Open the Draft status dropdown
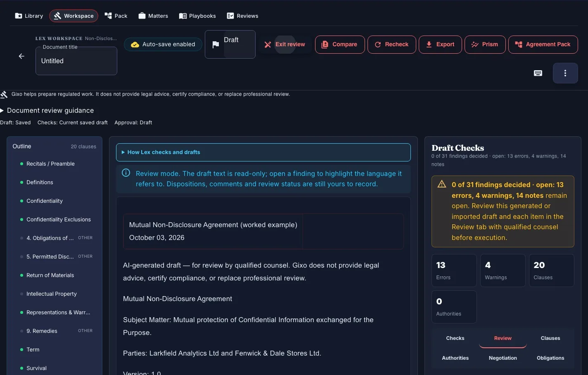The width and height of the screenshot is (588, 375). pyautogui.click(x=230, y=44)
